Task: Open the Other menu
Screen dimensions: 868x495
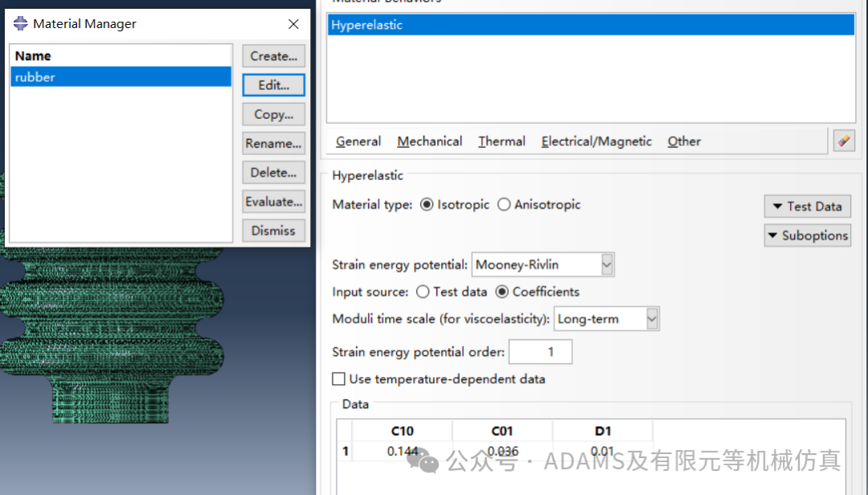Action: coord(684,141)
